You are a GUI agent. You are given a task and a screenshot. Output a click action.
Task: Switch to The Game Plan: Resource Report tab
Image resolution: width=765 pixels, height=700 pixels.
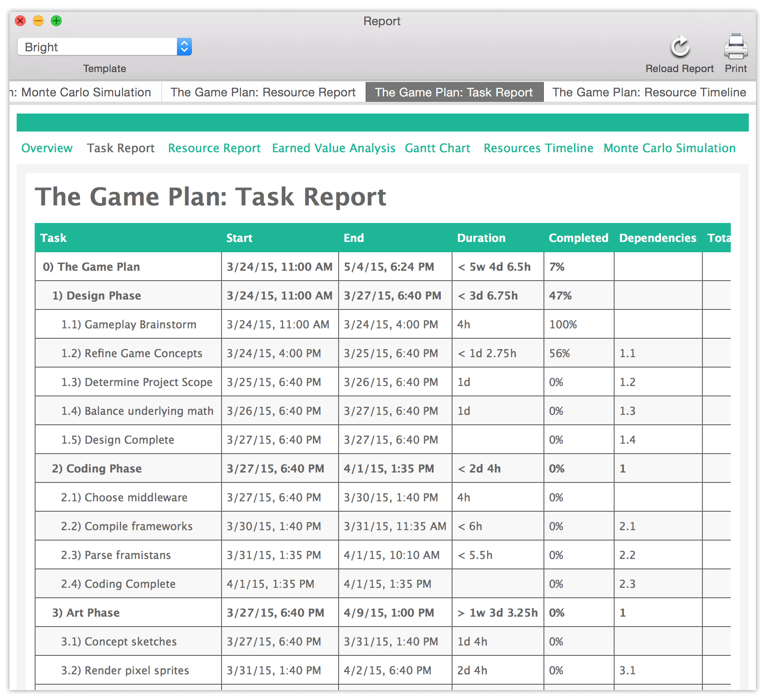pyautogui.click(x=263, y=92)
